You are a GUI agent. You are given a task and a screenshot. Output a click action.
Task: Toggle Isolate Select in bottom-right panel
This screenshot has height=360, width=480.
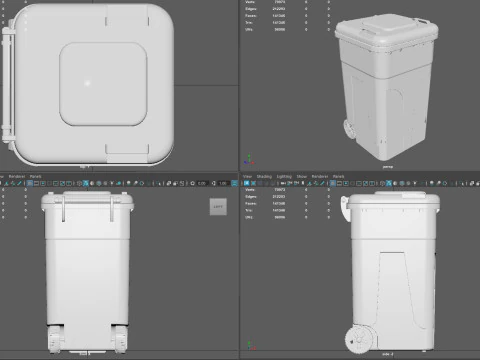point(462,183)
